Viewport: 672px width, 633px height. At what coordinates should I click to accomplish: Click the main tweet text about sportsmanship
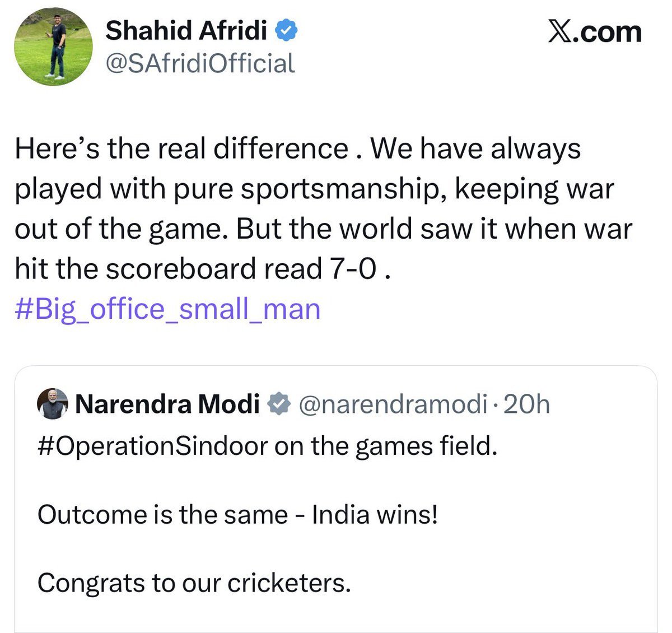pos(324,209)
